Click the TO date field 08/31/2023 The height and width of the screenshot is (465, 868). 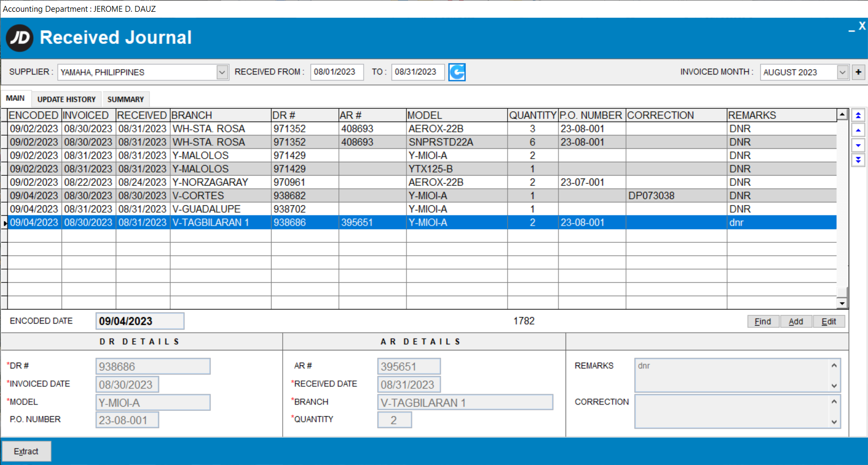(x=418, y=72)
